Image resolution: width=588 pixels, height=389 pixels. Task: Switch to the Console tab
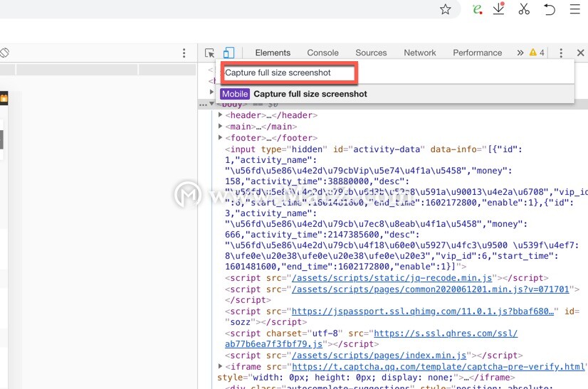(322, 53)
